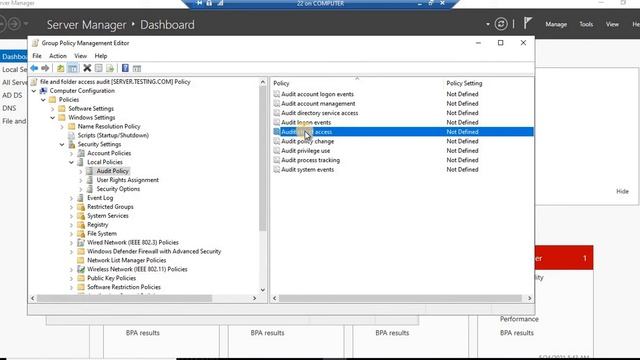
Task: Click the blue Back arrow in editor toolbar
Action: pyautogui.click(x=34, y=68)
